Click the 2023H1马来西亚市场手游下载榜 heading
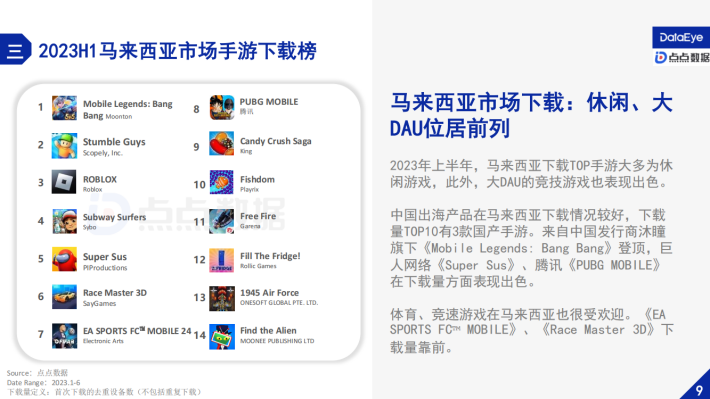The width and height of the screenshot is (710, 399). coord(177,51)
